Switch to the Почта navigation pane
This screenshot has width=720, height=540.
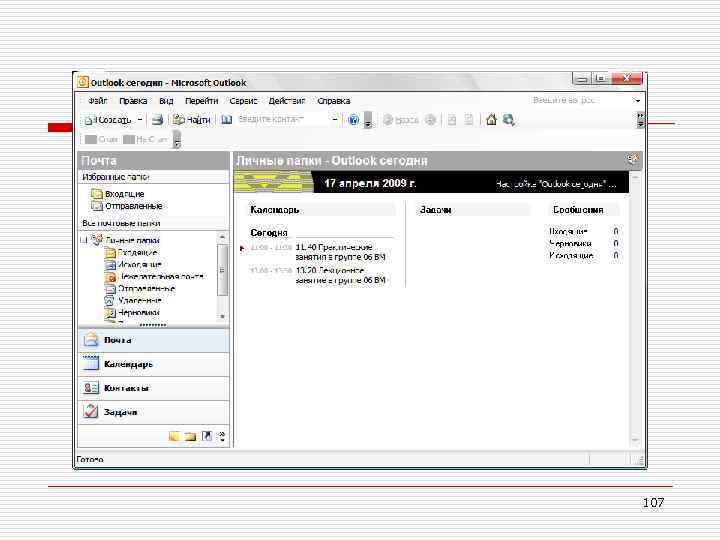coord(153,340)
